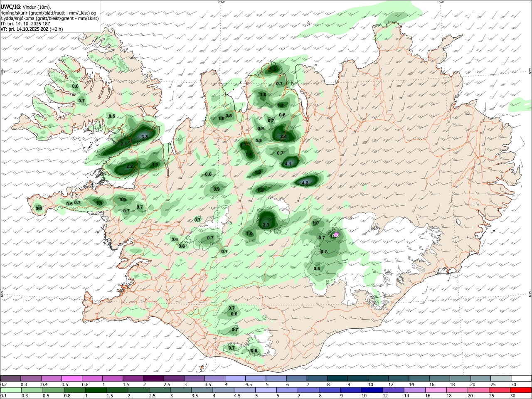Click the 'IT: þri. 14. 10. 2025 18Z' initial time
532x399 pixels.
click(25, 24)
